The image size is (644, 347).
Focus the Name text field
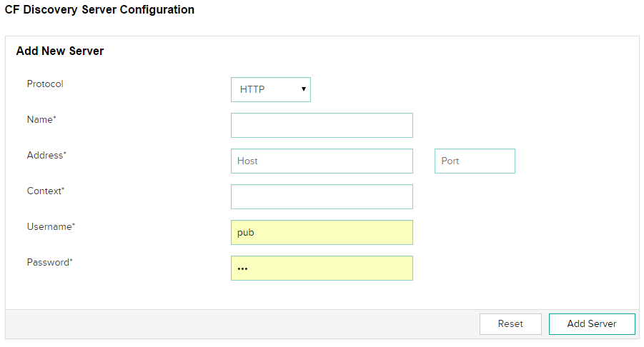tap(322, 125)
